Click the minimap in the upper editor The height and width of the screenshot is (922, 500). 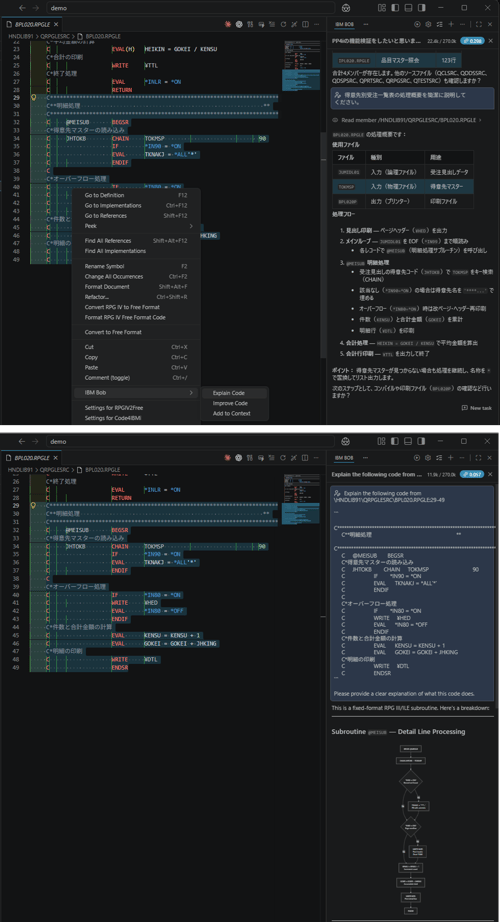[301, 65]
